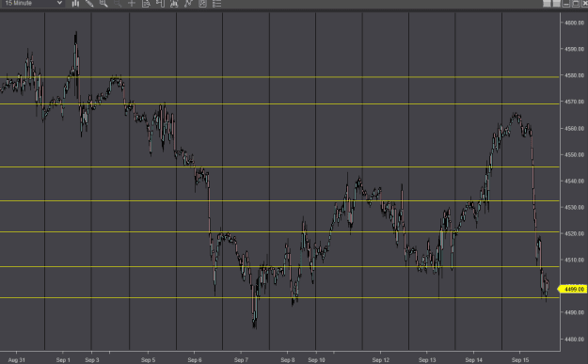Click the 4590.00 price axis label
Screen dimensions: 588x364
(574, 49)
